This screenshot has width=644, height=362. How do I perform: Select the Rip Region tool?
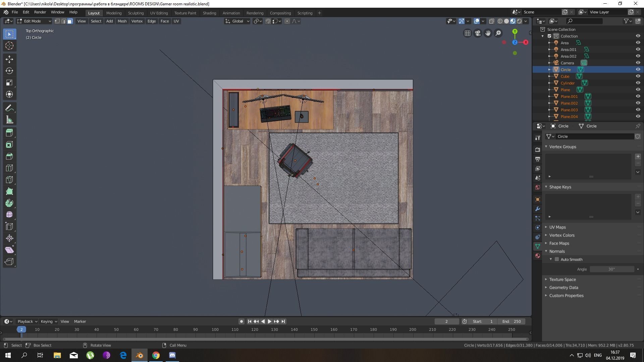pos(9,262)
